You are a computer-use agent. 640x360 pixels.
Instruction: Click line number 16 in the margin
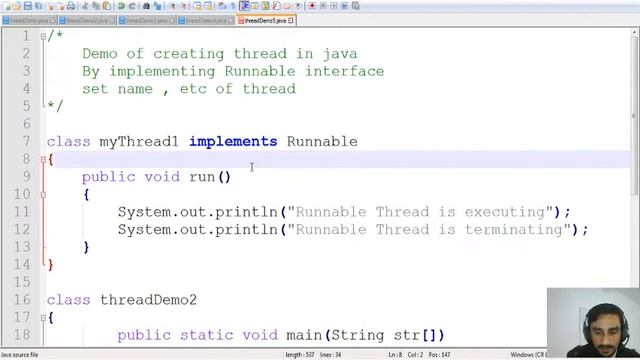pos(22,300)
